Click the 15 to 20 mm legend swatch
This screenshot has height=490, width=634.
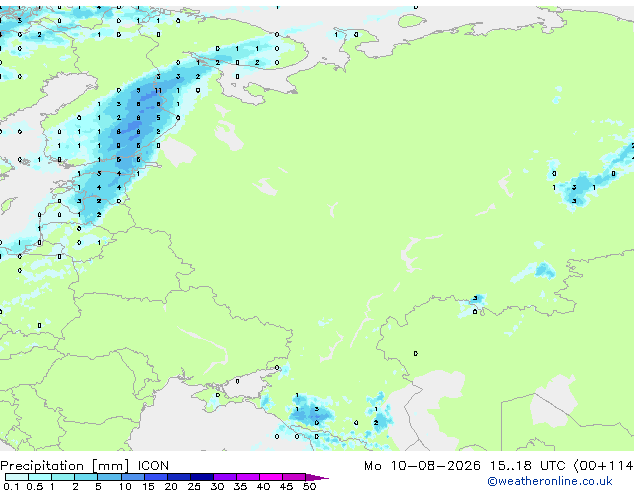pos(155,477)
